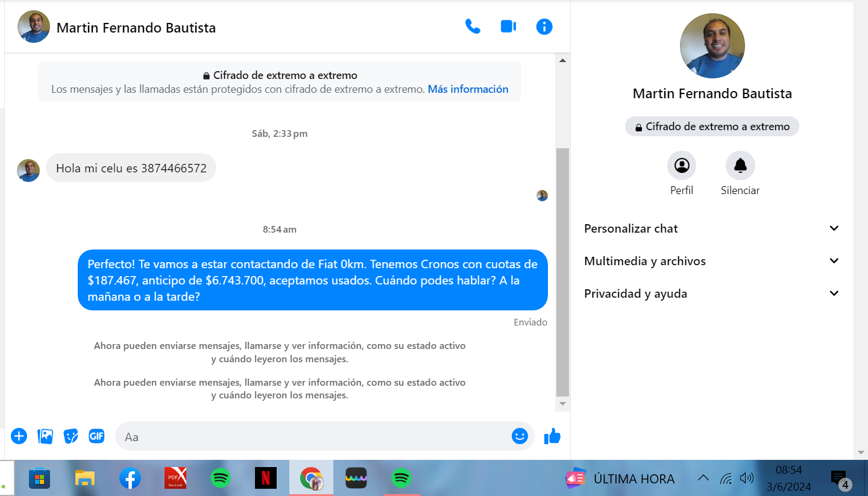Open the PDF X app in taskbar

point(175,479)
